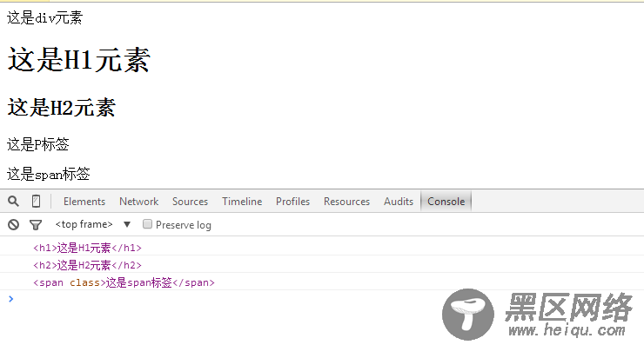Image resolution: width=644 pixels, height=345 pixels.
Task: Click the text '这是div元素' on page
Action: (44, 18)
